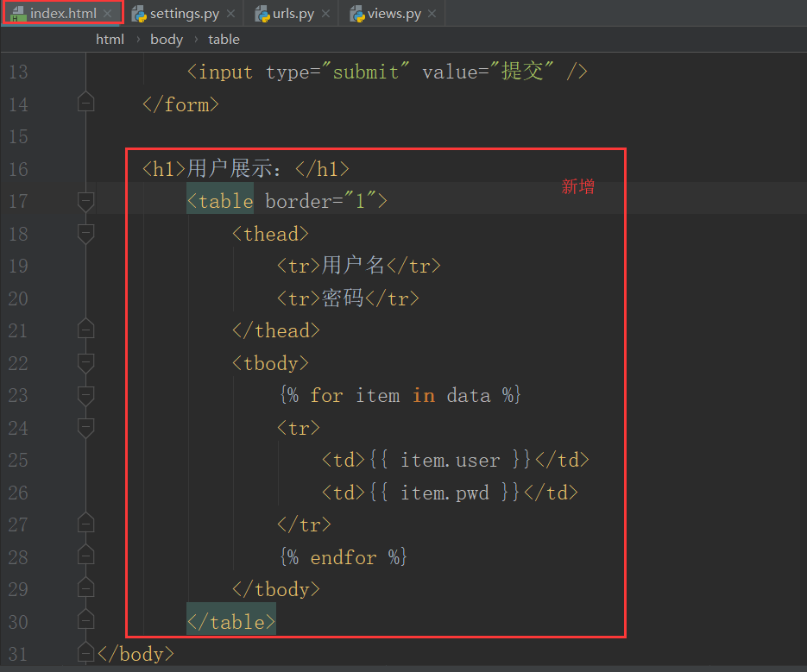The width and height of the screenshot is (807, 672).
Task: Select the html breadcrumb item
Action: (x=110, y=39)
